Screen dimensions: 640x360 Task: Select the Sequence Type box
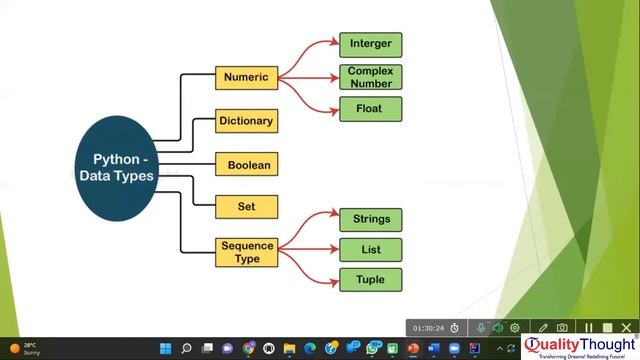coord(247,253)
